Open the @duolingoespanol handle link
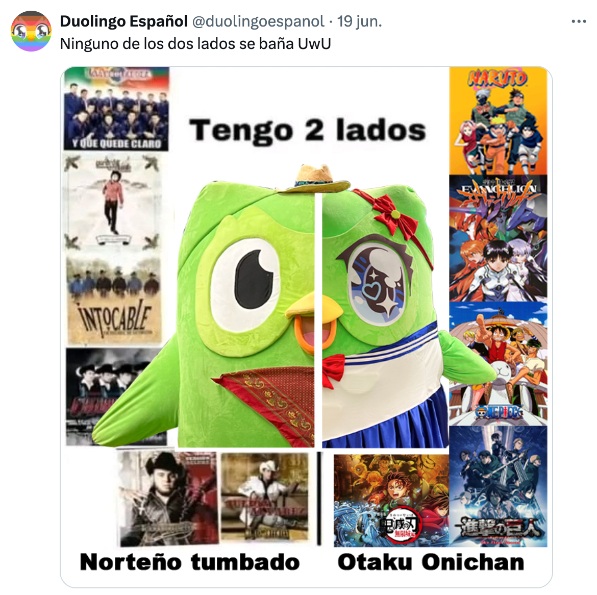Screen dimensions: 597x595 pyautogui.click(x=258, y=22)
